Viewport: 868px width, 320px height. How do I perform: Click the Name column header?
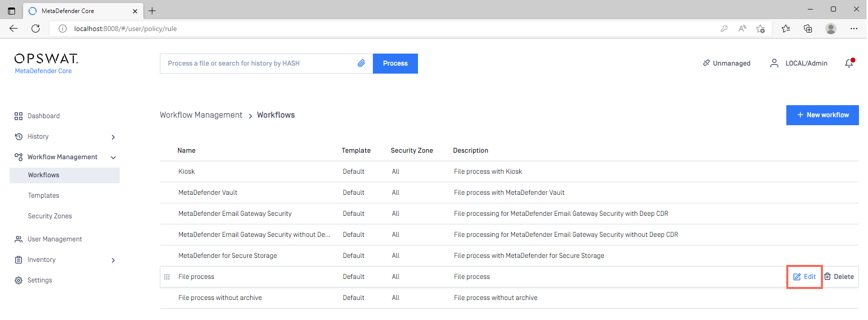pos(186,151)
